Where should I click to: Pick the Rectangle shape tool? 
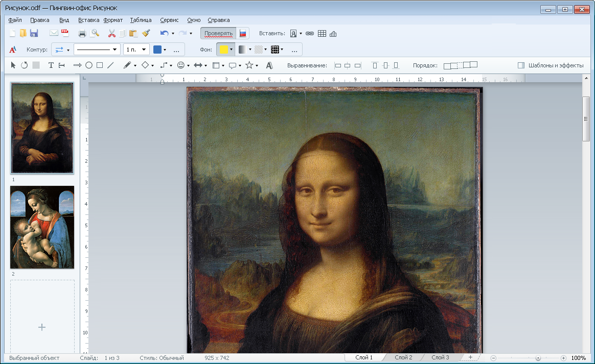(x=100, y=65)
